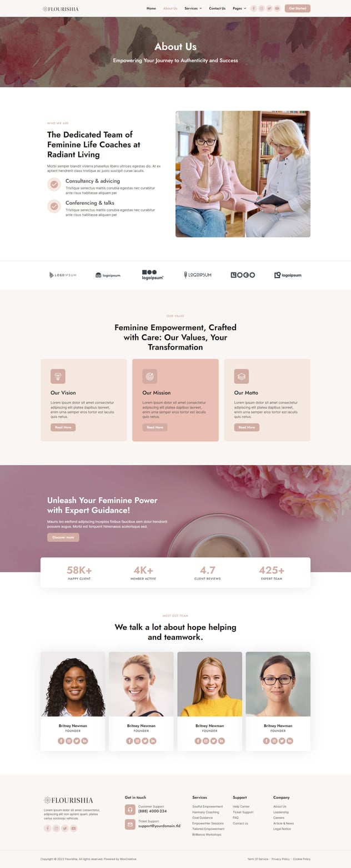Open the Contact Us menu item

coord(217,8)
